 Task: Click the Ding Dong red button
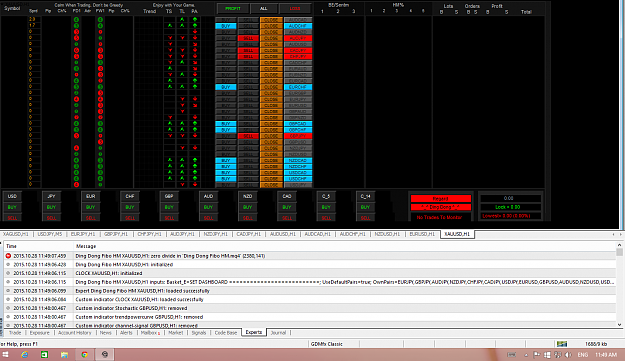coord(440,207)
